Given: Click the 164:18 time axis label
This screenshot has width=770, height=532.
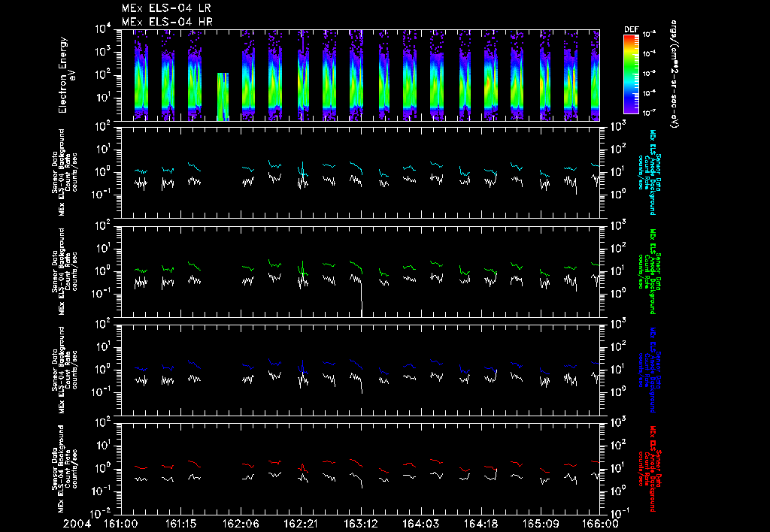Looking at the screenshot, I should click(480, 524).
